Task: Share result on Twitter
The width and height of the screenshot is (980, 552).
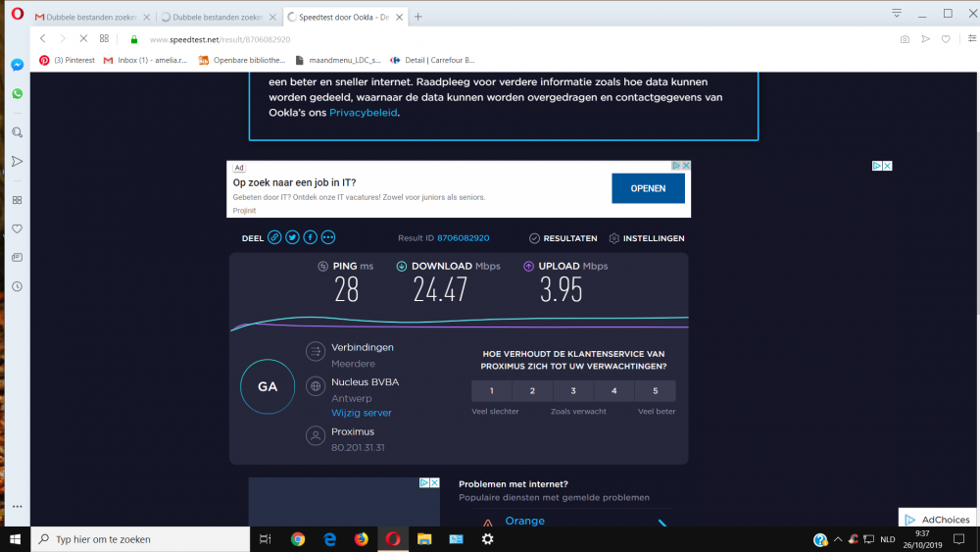Action: point(292,237)
